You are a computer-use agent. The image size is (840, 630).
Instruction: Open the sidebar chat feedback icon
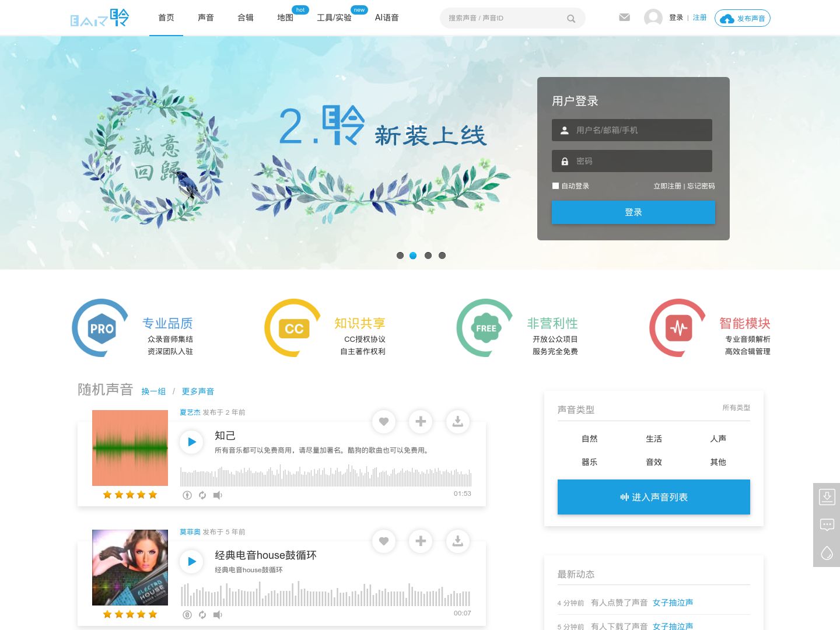[x=827, y=525]
